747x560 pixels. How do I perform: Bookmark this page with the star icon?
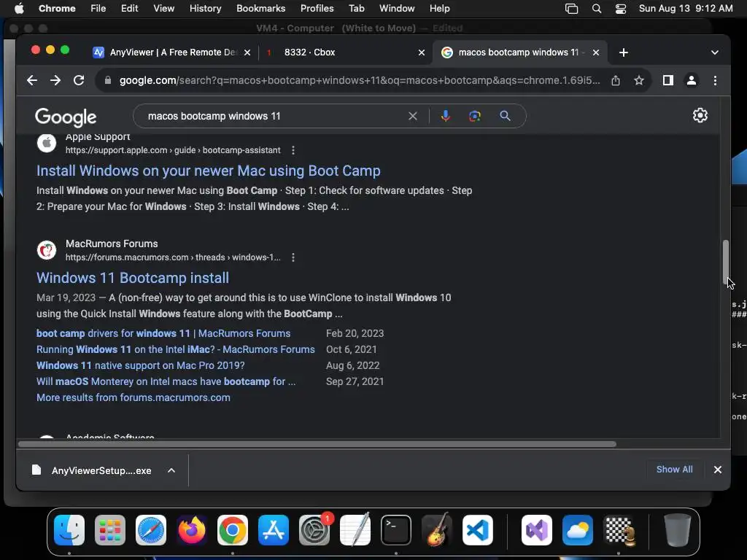639,80
